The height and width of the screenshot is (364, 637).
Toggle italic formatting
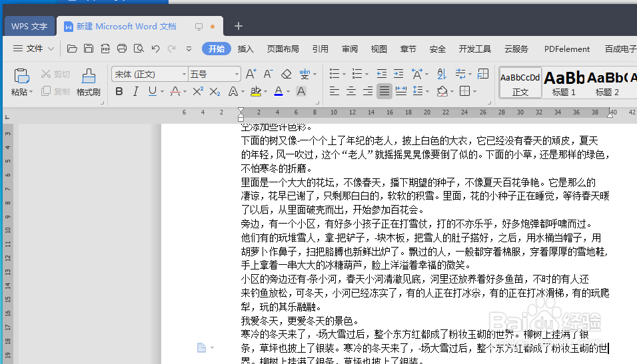pyautogui.click(x=136, y=91)
